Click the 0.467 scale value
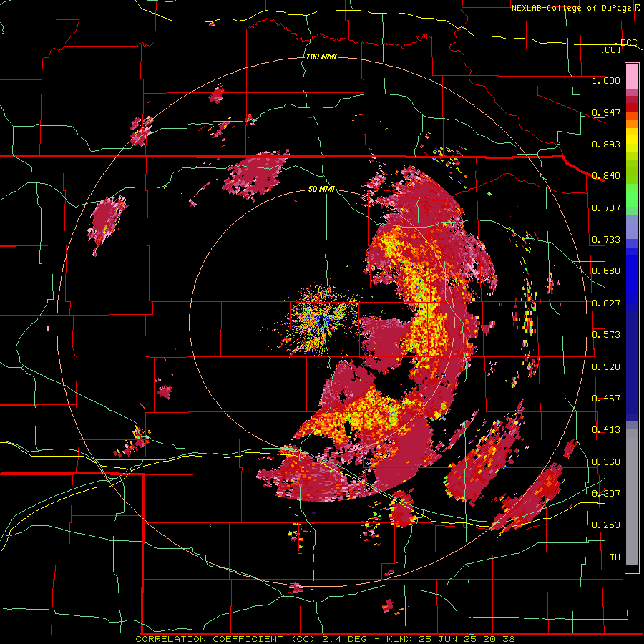The image size is (644, 644). [606, 399]
